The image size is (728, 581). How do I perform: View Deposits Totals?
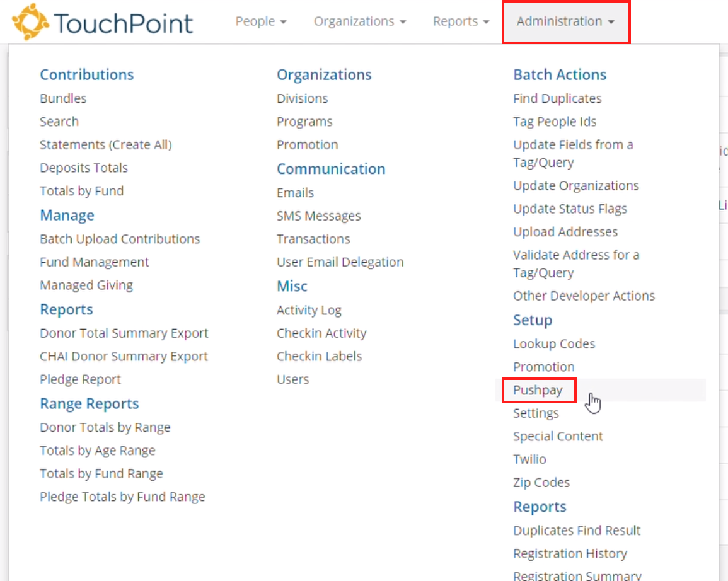83,168
